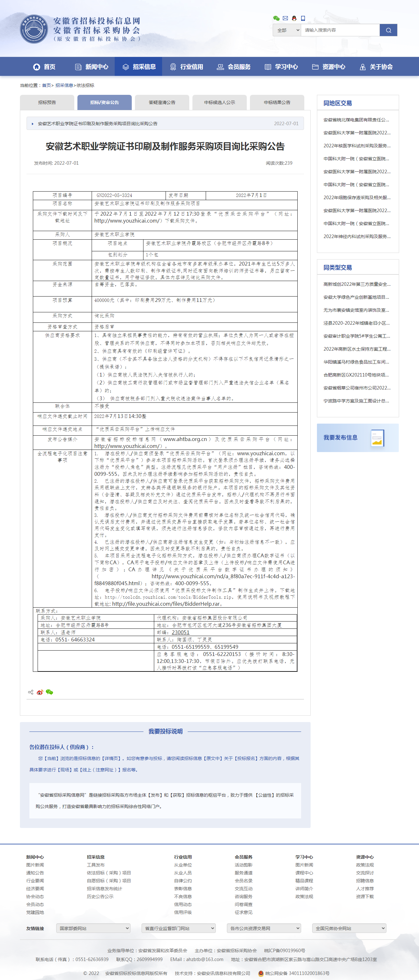
Task: Click the association logo emblem
Action: (34, 29)
